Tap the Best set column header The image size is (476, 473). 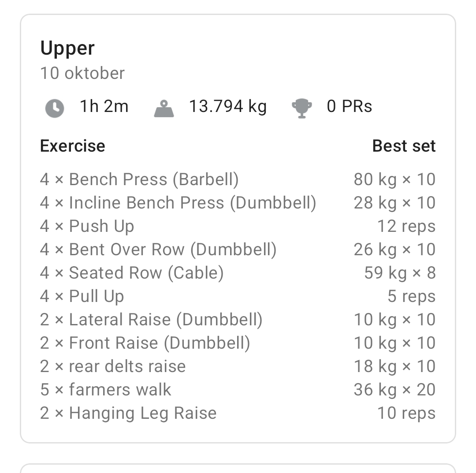point(404,146)
